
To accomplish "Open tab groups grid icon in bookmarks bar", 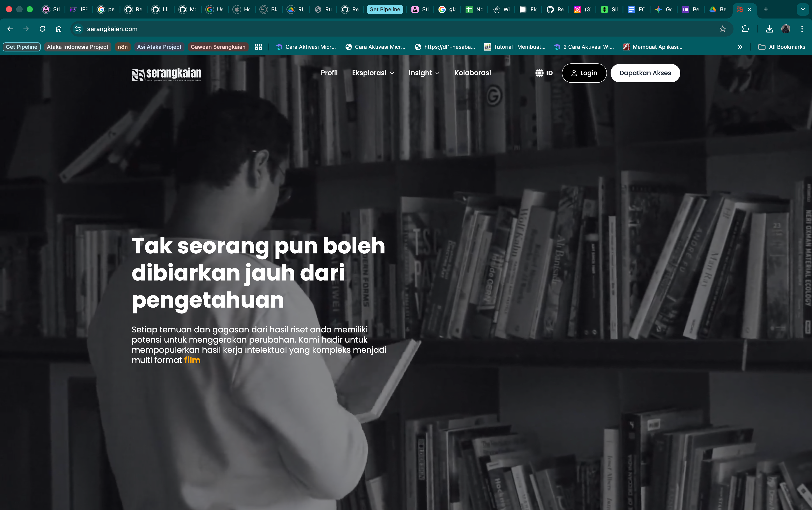I will tap(258, 47).
